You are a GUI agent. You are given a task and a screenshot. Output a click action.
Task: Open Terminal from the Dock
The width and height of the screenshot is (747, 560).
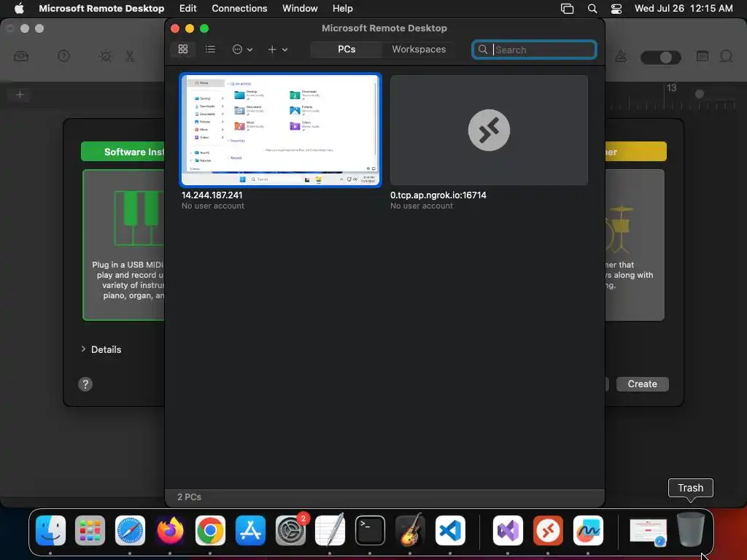point(370,530)
